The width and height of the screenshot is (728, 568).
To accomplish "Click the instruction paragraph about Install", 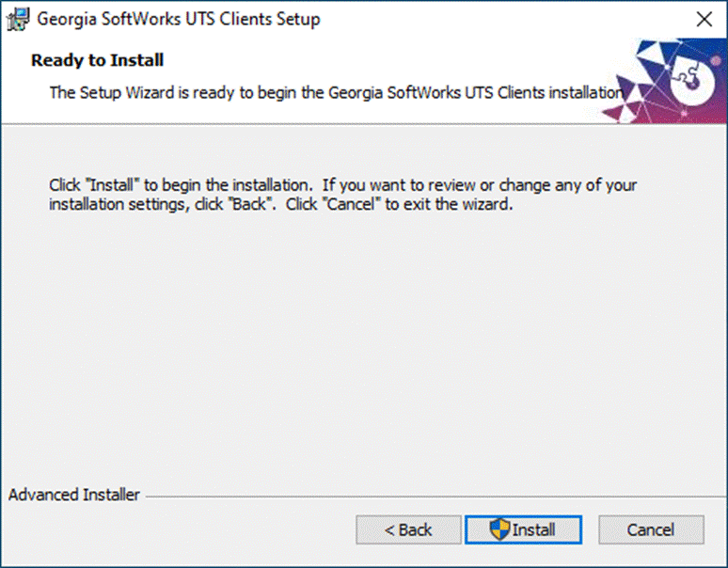I will 342,195.
